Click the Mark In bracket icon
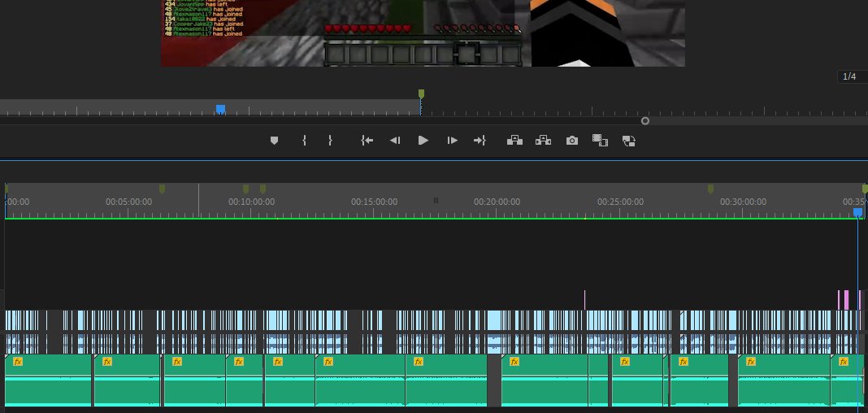This screenshot has width=868, height=413. point(304,141)
